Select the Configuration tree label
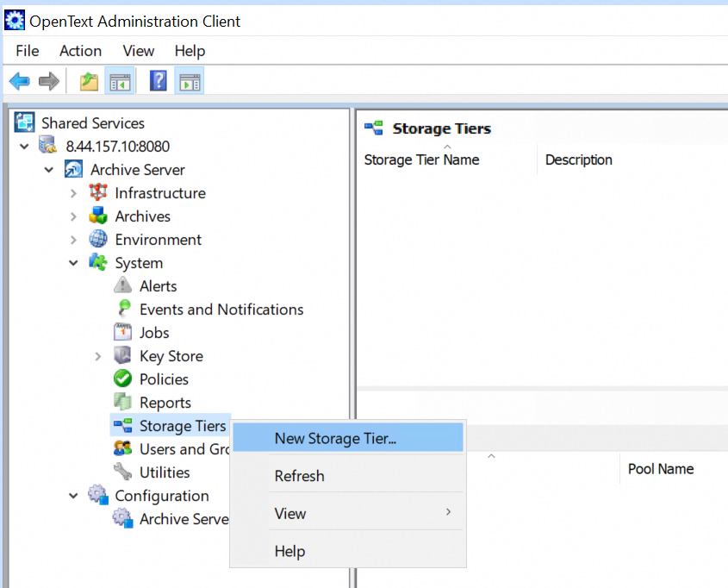Image resolution: width=728 pixels, height=588 pixels. click(162, 496)
